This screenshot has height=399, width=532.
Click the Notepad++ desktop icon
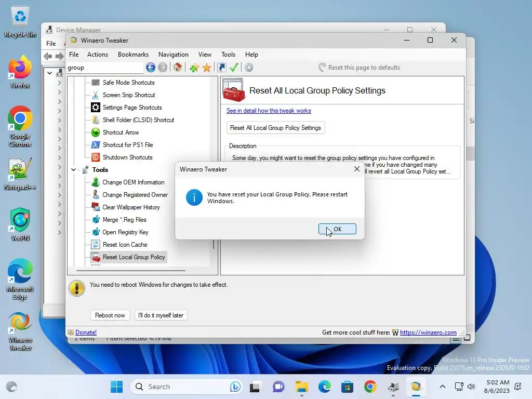[20, 174]
